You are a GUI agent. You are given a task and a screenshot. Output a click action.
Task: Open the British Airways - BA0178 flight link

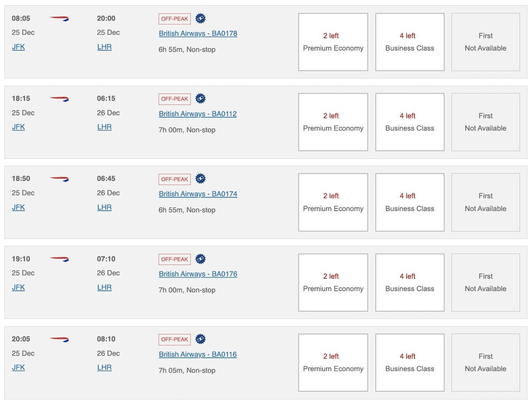pyautogui.click(x=198, y=34)
